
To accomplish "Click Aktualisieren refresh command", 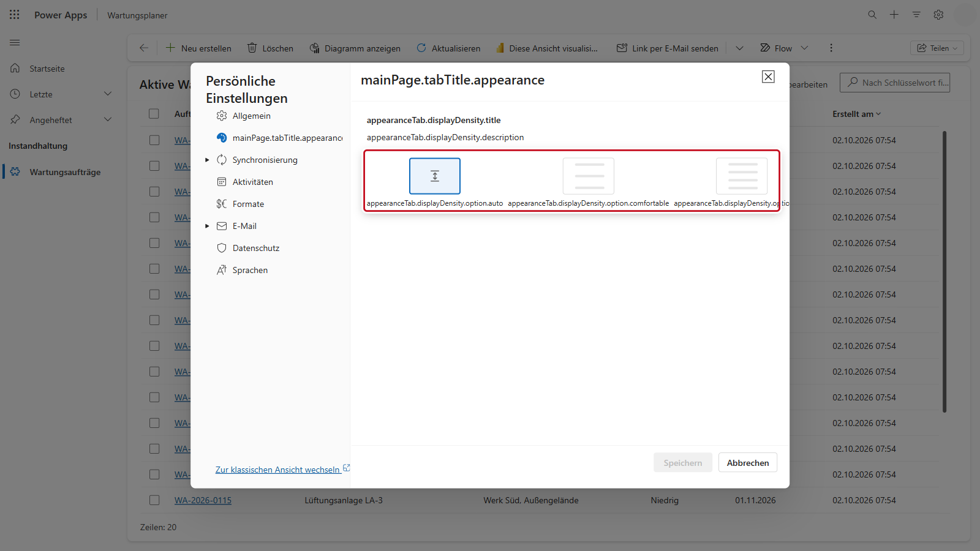I will 448,48.
